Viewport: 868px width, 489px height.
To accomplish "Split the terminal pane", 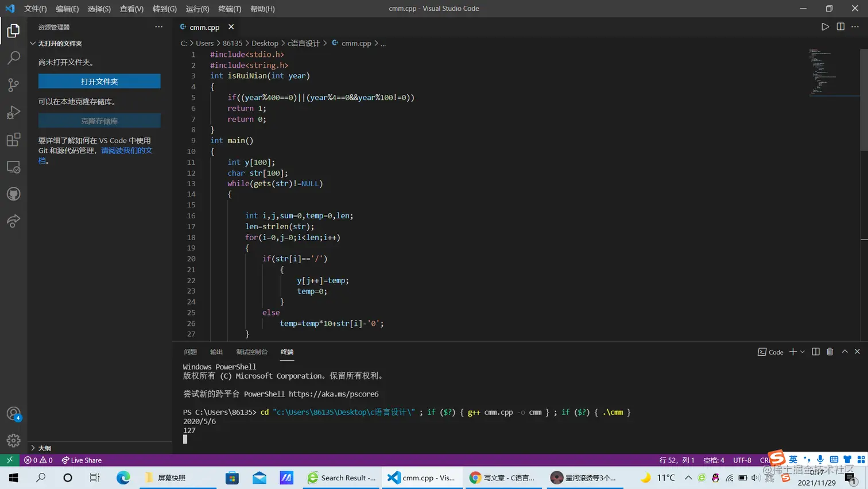I will click(x=816, y=352).
